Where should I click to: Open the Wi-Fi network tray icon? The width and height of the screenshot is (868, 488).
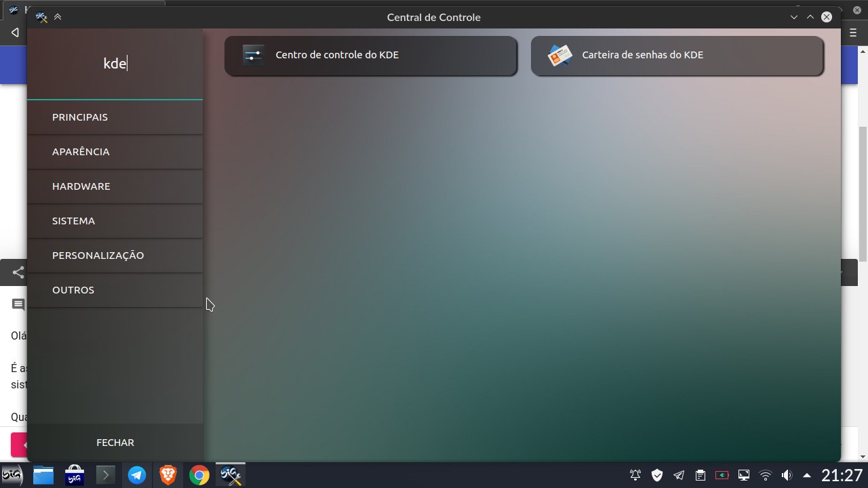766,475
